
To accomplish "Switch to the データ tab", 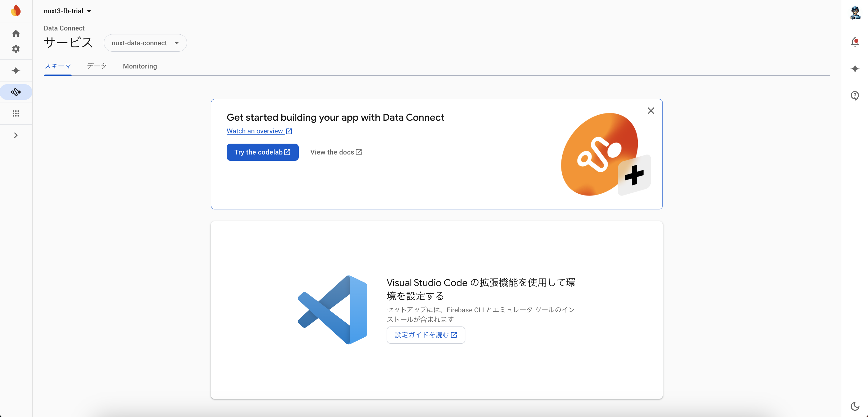I will coord(97,66).
